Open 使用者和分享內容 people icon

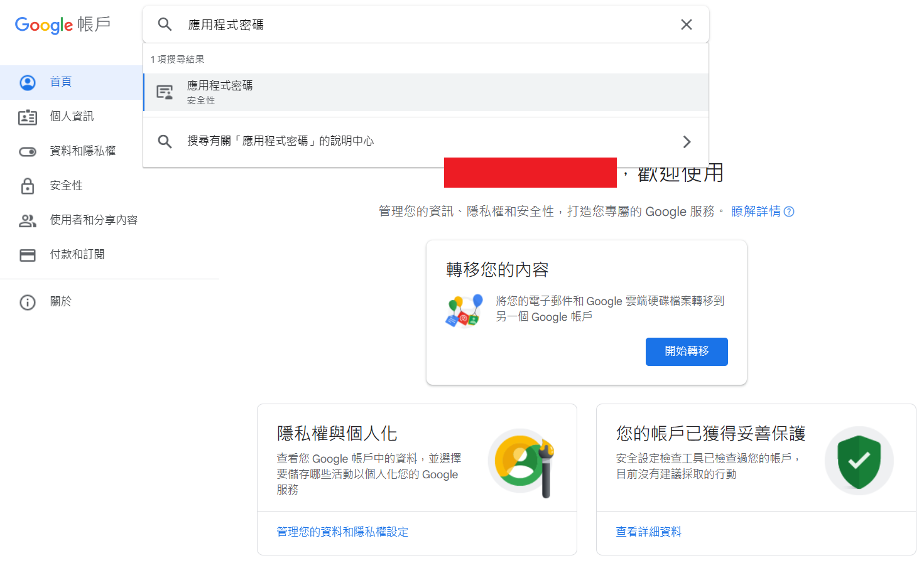point(27,220)
